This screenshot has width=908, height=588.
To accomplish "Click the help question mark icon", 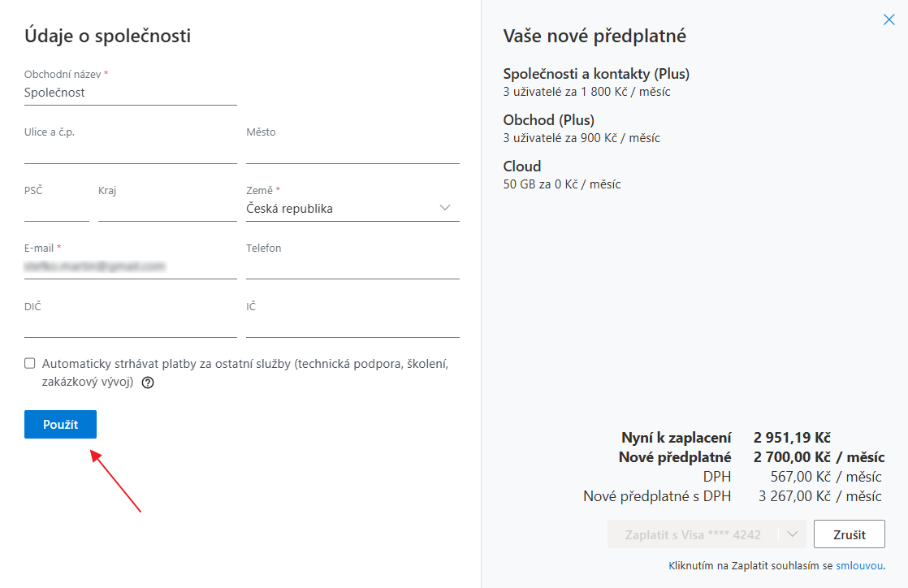I will pos(148,383).
